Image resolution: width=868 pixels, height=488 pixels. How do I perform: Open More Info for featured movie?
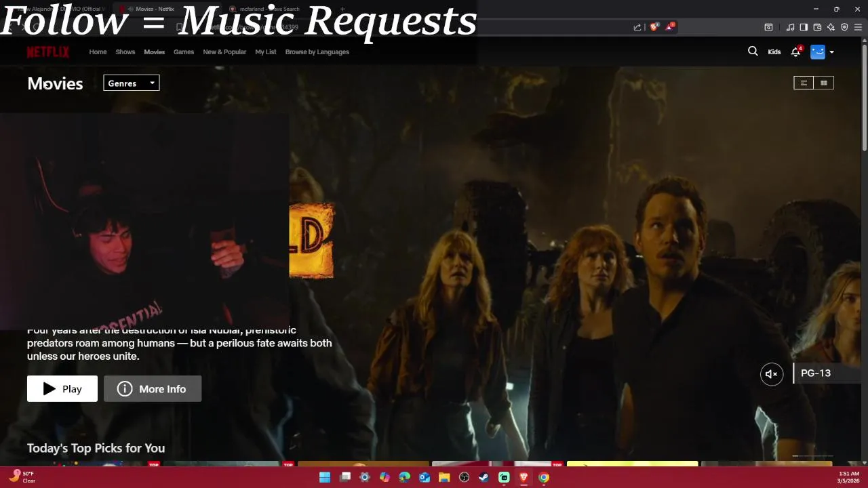[153, 389]
